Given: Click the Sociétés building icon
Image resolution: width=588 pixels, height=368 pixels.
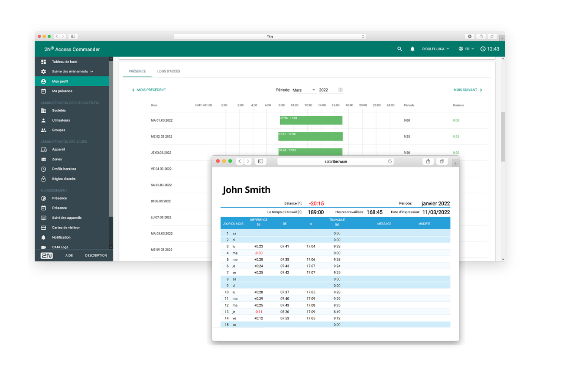Looking at the screenshot, I should tap(43, 111).
